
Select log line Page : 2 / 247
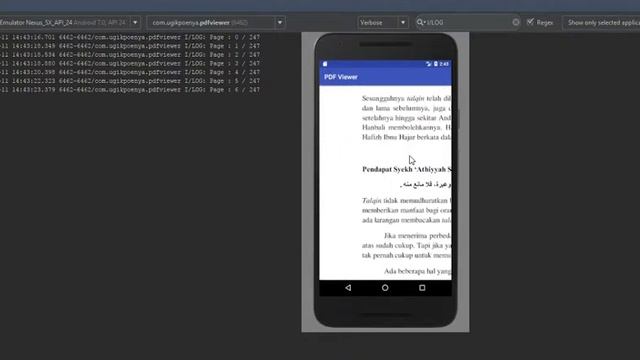(130, 55)
